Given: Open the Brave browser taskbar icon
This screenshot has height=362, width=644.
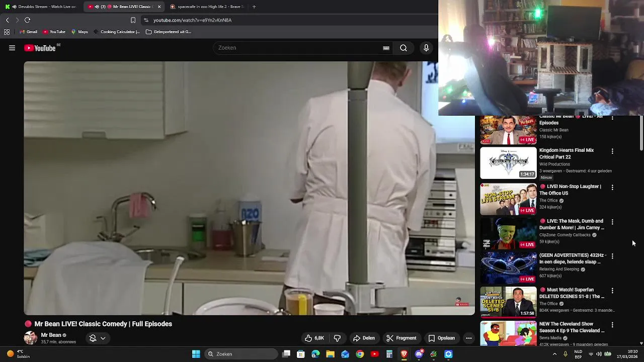Looking at the screenshot, I should [x=404, y=354].
